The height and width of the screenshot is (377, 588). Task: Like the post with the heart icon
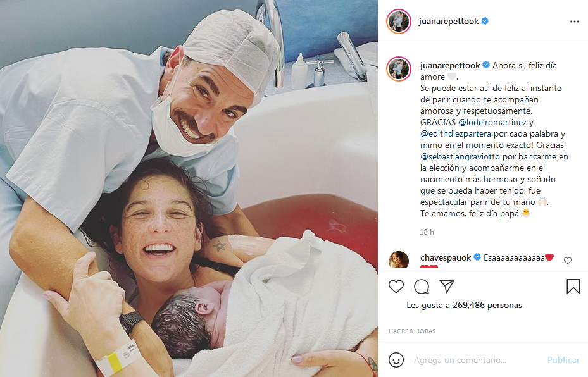pos(396,287)
